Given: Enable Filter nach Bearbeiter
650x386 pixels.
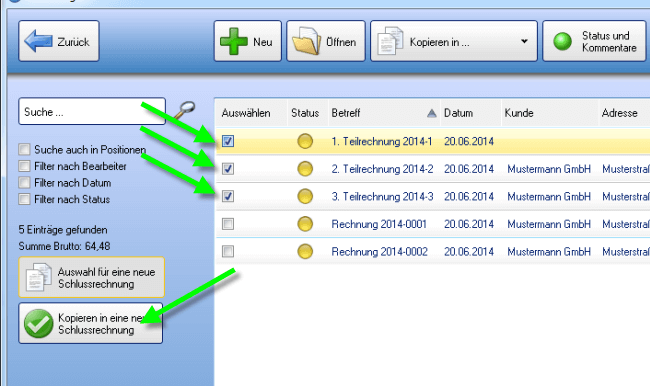Looking at the screenshot, I should tap(24, 166).
